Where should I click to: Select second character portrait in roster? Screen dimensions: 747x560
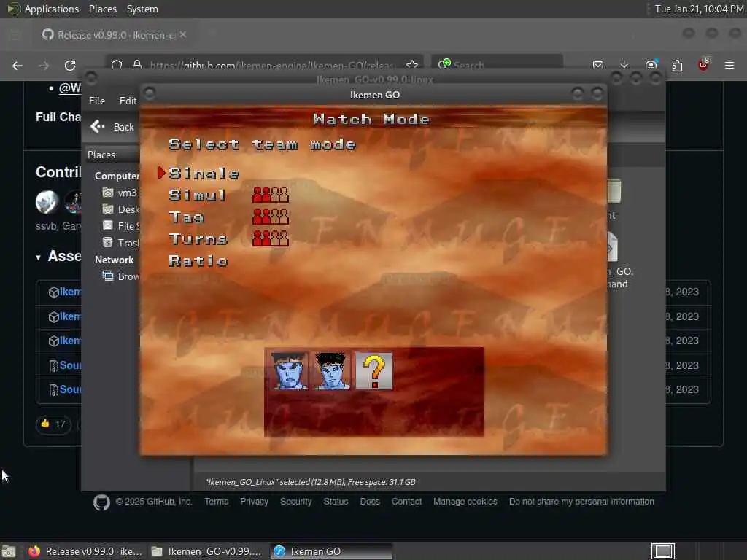pos(332,371)
